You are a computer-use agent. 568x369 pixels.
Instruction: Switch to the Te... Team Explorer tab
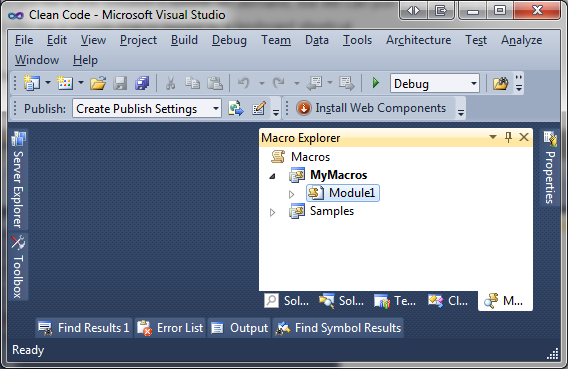395,301
